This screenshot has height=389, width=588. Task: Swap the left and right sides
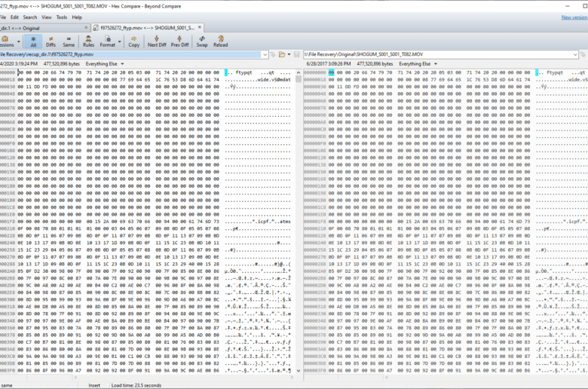202,41
